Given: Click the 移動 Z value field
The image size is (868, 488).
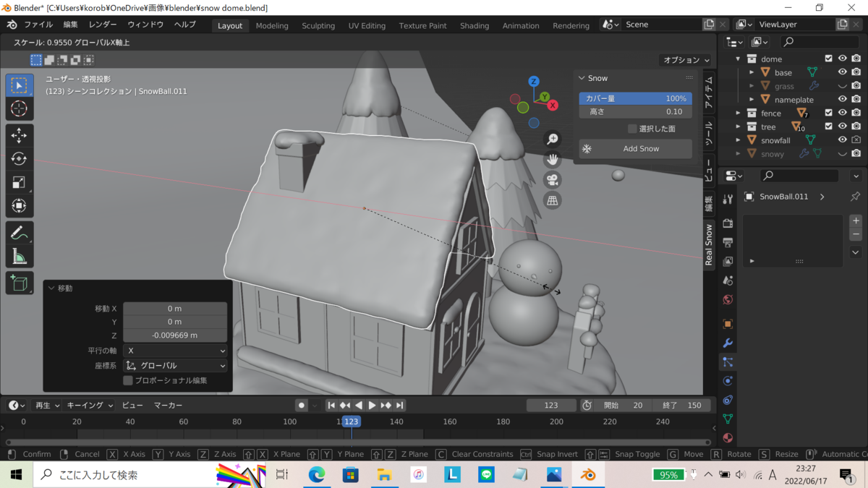Looking at the screenshot, I should [175, 335].
